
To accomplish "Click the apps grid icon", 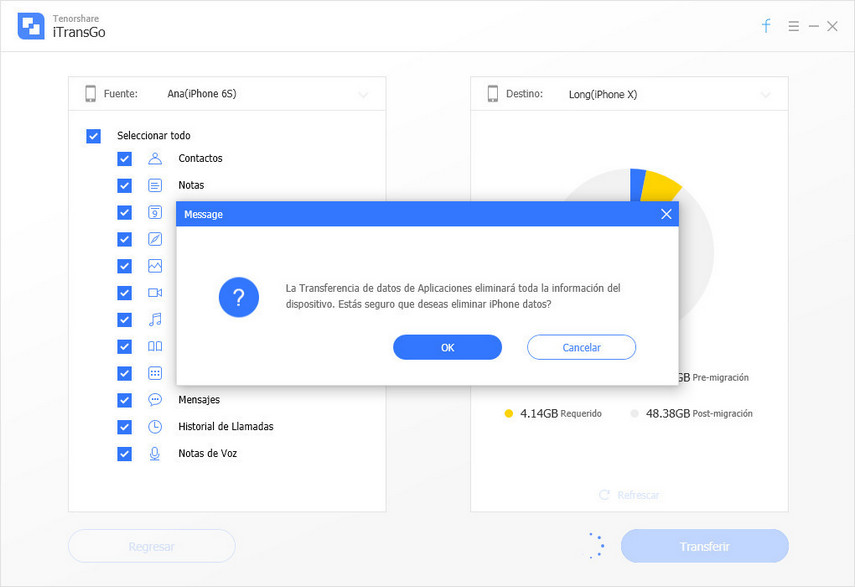I will coord(155,373).
